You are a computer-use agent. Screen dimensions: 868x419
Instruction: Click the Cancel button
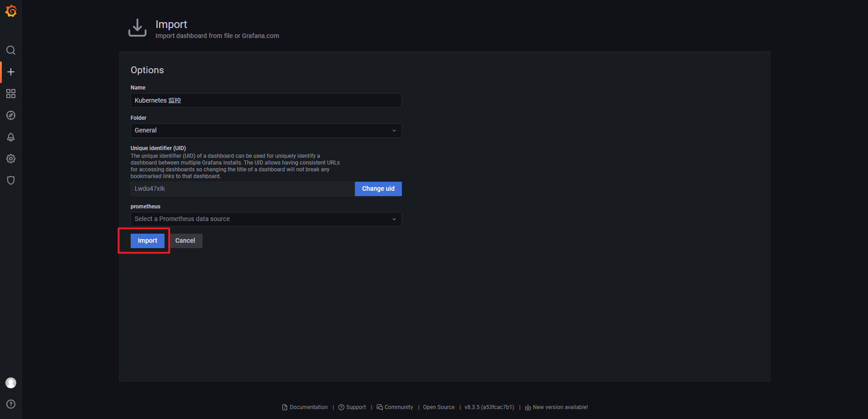(185, 241)
